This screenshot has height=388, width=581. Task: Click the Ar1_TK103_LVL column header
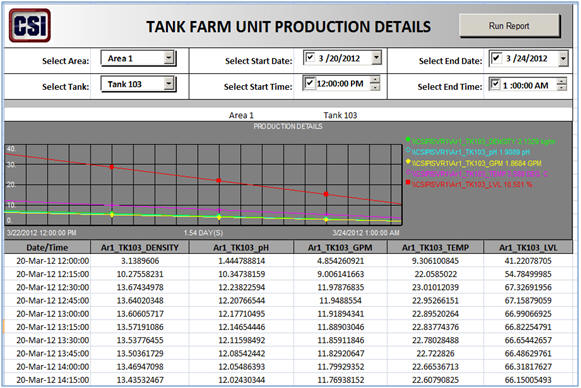(x=528, y=247)
